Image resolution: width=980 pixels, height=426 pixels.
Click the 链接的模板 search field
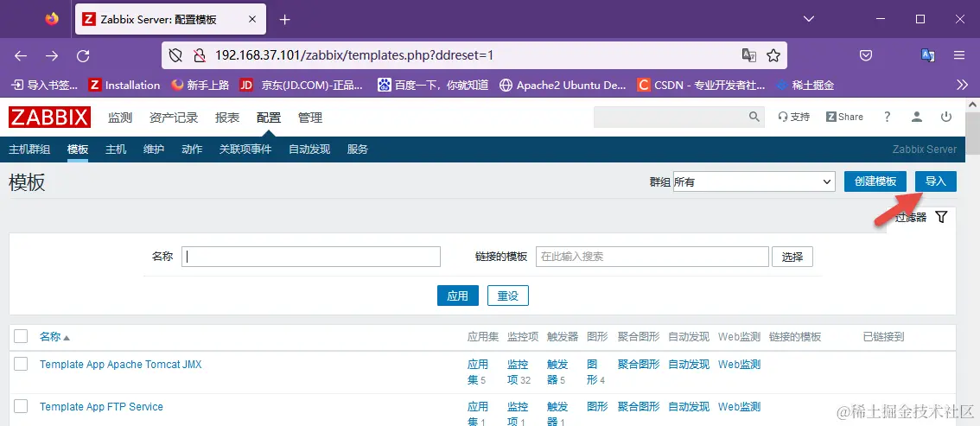click(652, 257)
